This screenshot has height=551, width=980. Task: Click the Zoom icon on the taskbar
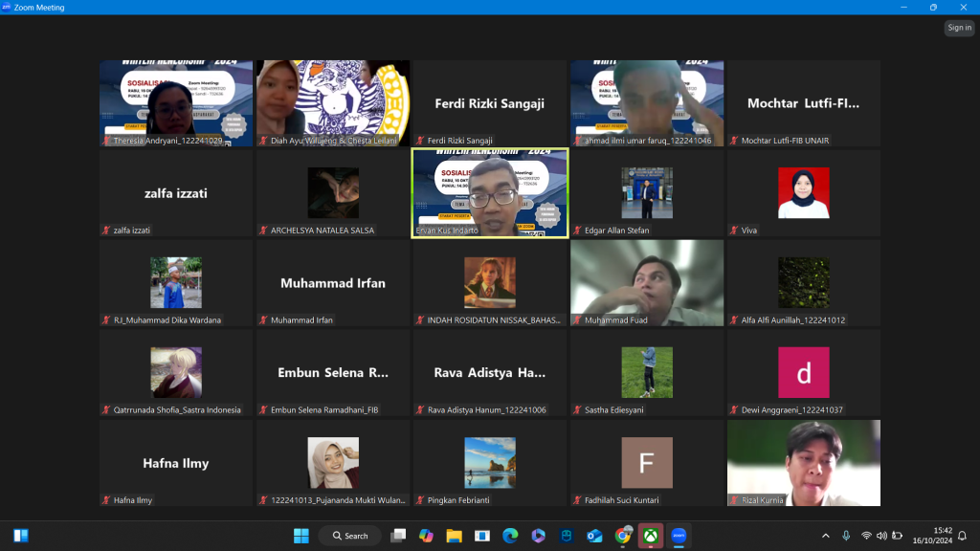[679, 536]
